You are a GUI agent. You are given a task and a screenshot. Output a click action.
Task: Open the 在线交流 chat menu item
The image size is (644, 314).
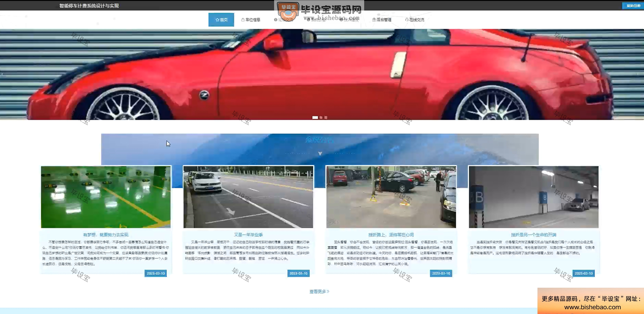[415, 20]
